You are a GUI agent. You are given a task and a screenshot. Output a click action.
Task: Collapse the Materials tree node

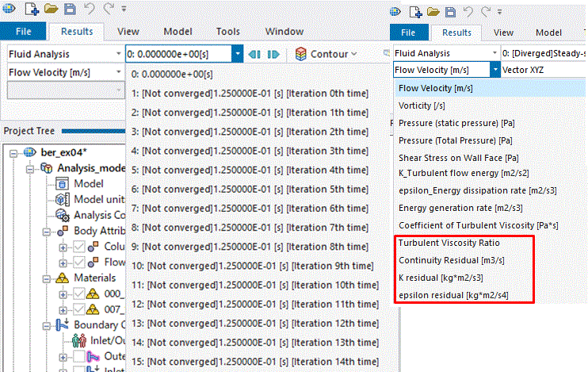[48, 278]
